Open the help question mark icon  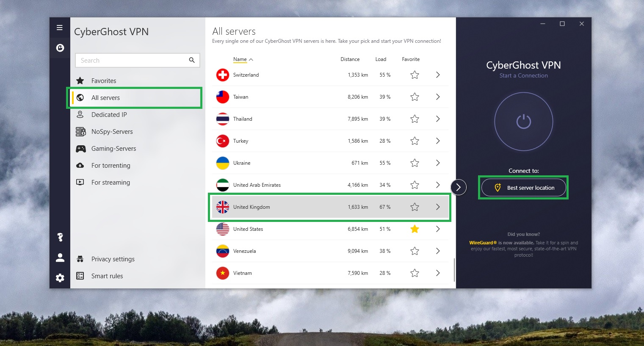[x=60, y=237]
